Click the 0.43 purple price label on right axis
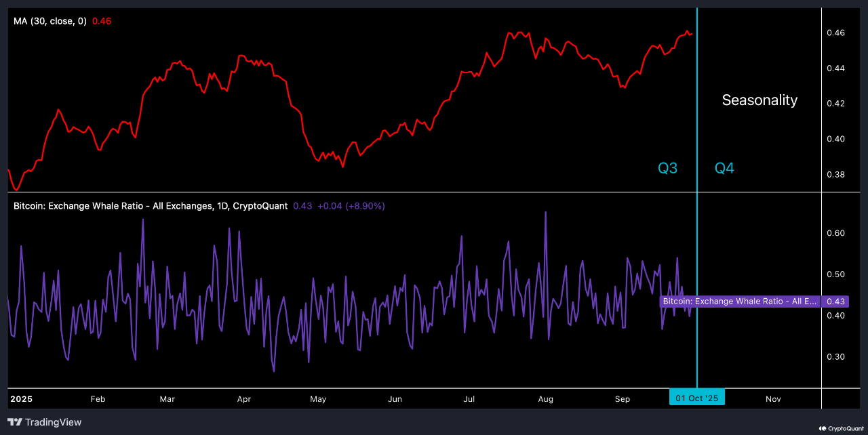 coord(835,302)
